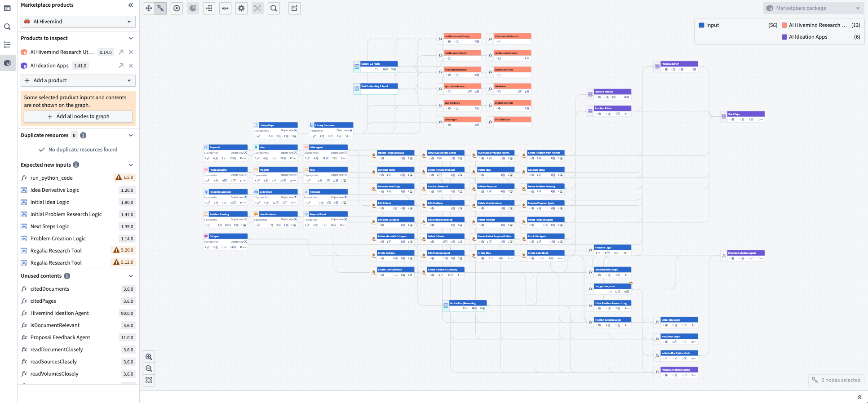
Task: Select readSourcesClosely unused content
Action: pyautogui.click(x=78, y=362)
